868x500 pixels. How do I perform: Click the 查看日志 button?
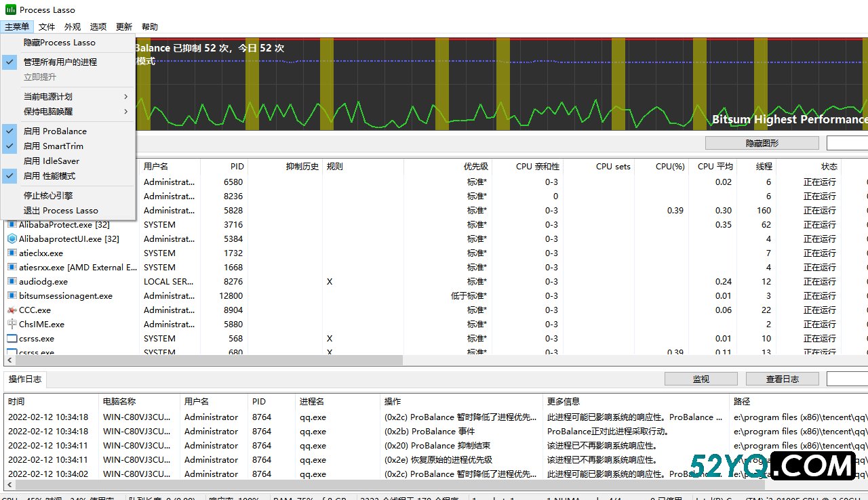[x=783, y=379]
